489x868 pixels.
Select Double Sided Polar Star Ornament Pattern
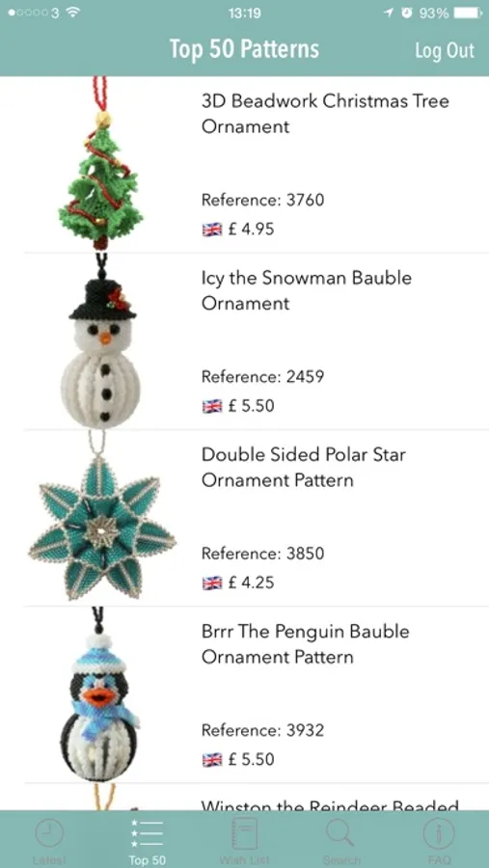coord(304,467)
